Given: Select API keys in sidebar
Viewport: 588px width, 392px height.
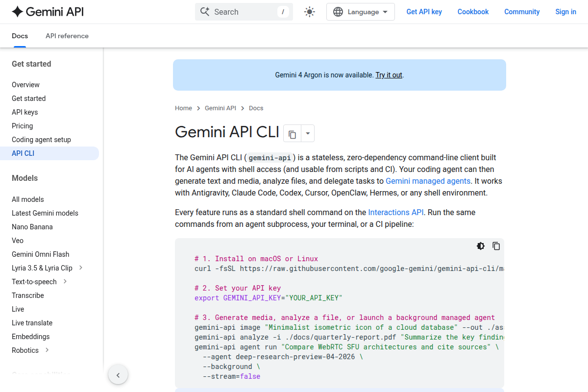Looking at the screenshot, I should click(x=24, y=112).
